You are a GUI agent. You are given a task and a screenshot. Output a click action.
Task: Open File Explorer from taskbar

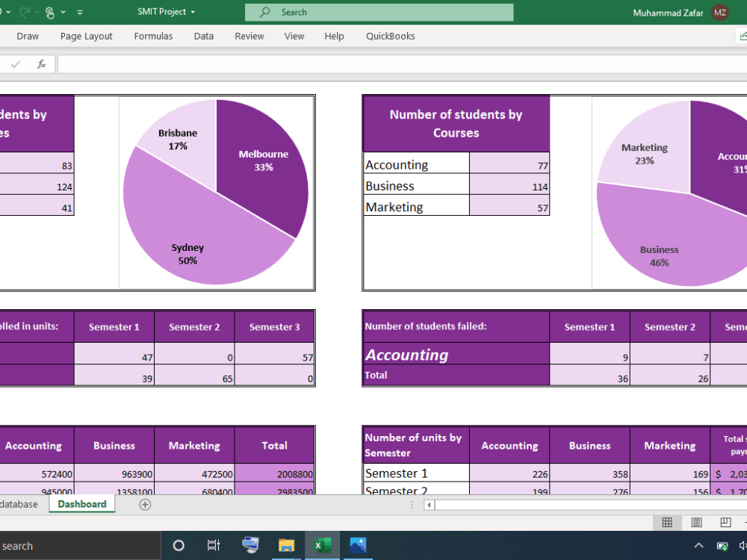point(286,545)
